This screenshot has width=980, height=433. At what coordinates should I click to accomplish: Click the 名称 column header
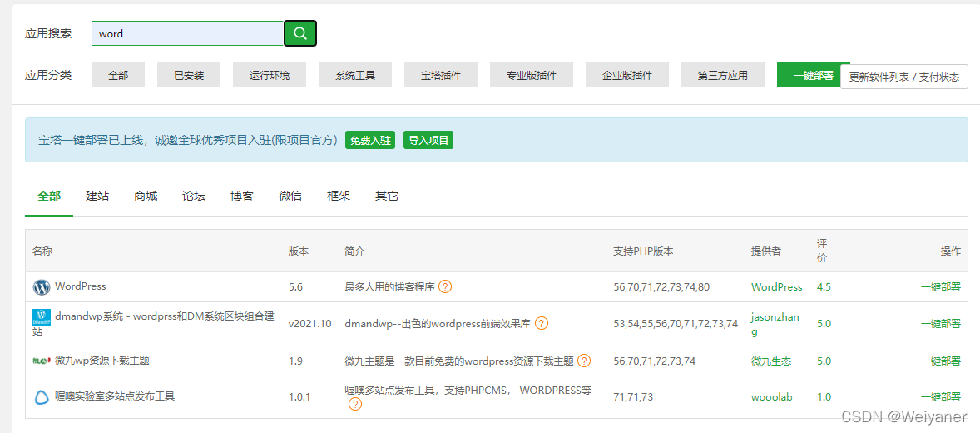point(42,251)
